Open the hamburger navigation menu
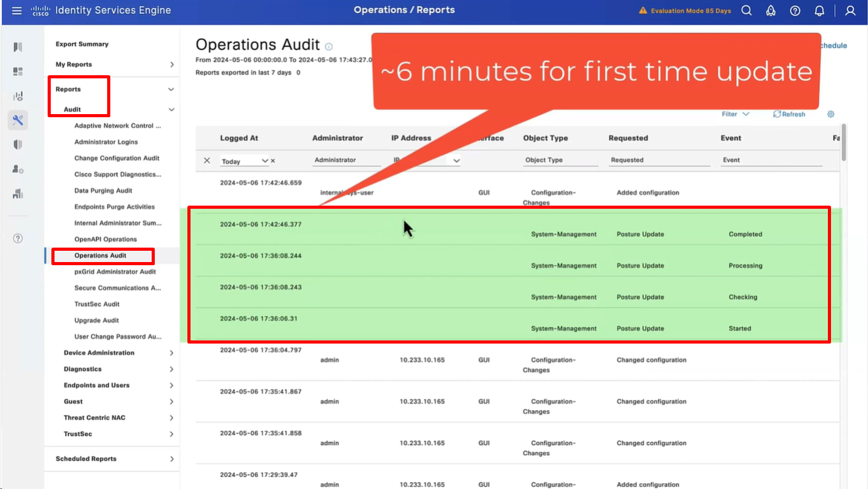 (x=17, y=11)
